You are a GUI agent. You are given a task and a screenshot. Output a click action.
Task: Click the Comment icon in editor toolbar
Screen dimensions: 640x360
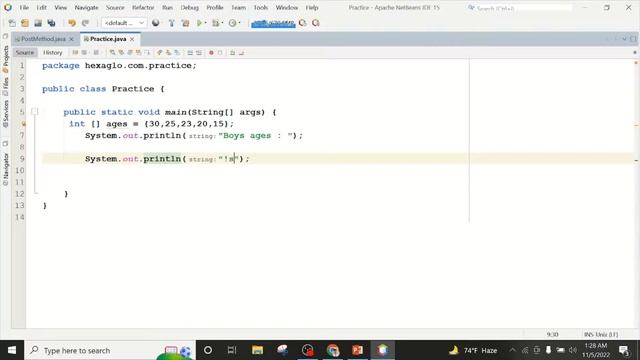coord(232,53)
